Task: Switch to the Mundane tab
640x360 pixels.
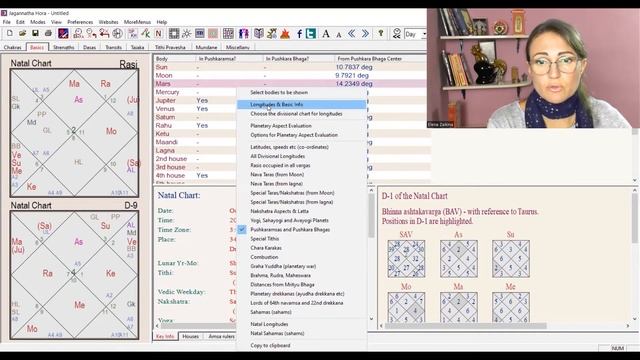Action: click(206, 47)
